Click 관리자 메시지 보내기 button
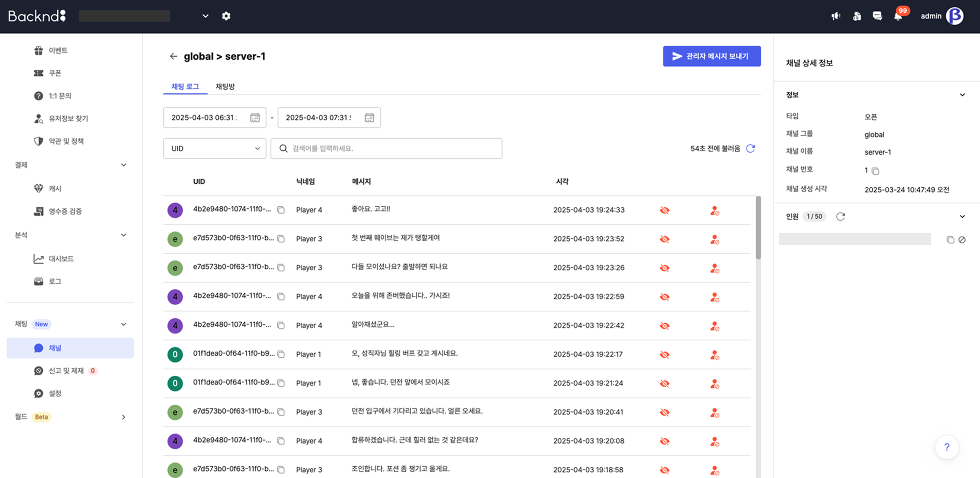 click(712, 56)
